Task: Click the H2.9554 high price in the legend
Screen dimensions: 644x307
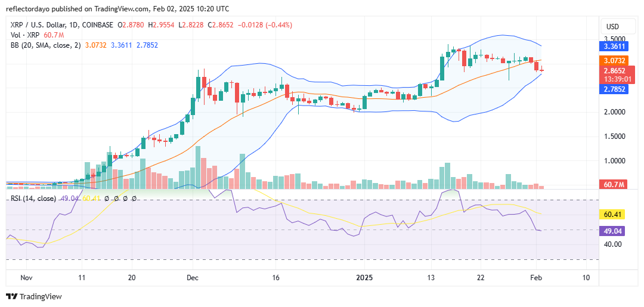Action: point(162,25)
